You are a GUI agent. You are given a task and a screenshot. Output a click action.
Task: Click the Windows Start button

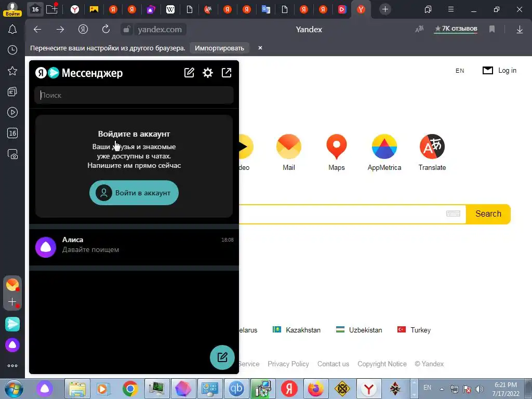click(x=14, y=389)
